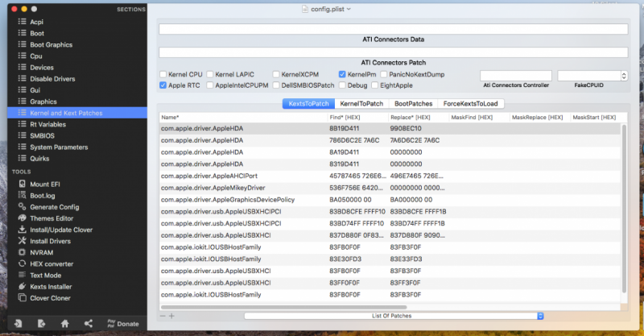This screenshot has width=644, height=336.
Task: Open the Devices section
Action: tap(42, 68)
